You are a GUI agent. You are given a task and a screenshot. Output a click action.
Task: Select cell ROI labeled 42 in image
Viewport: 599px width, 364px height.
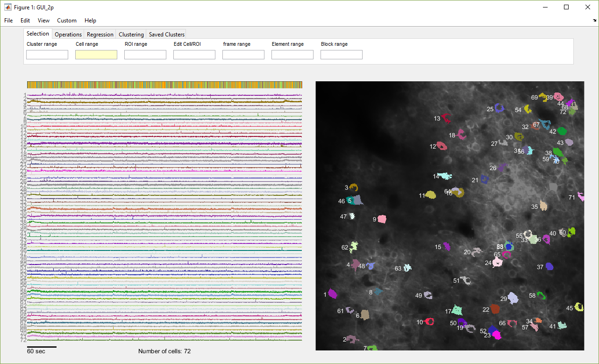tap(562, 131)
